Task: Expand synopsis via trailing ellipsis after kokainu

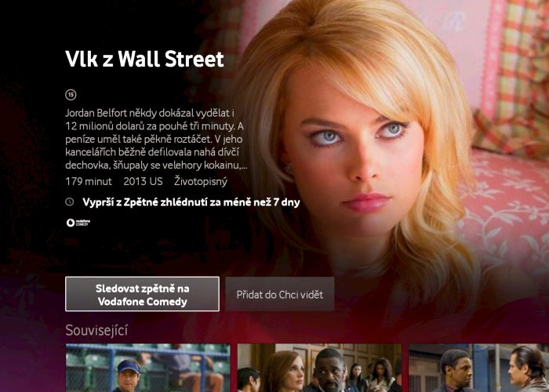Action: click(x=244, y=166)
